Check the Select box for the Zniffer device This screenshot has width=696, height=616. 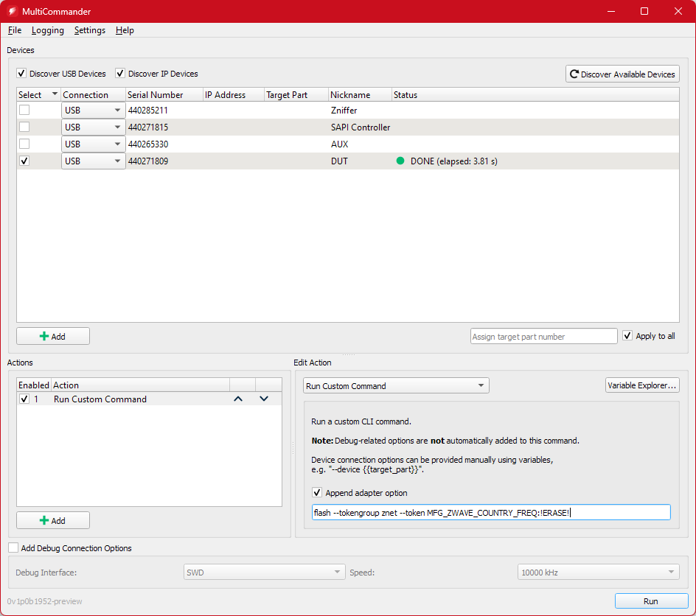(23, 110)
